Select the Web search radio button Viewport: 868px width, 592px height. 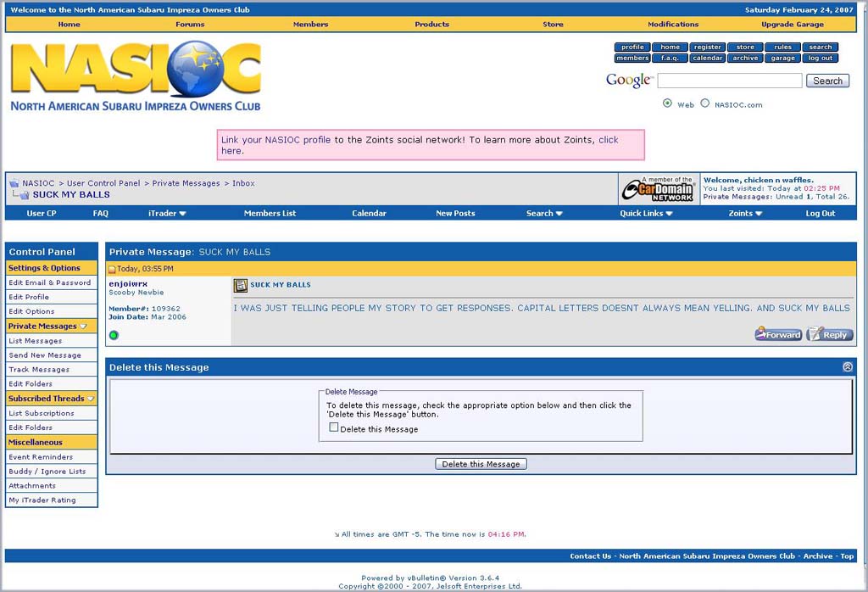tap(667, 103)
